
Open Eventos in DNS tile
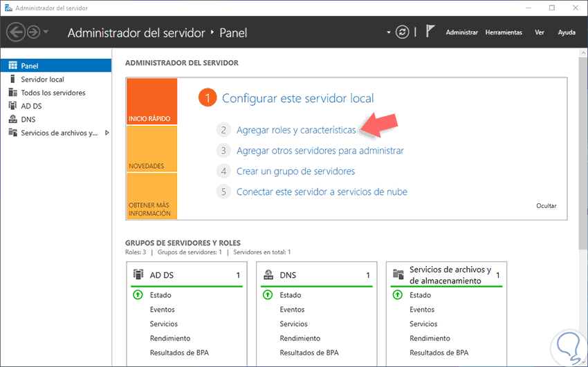click(292, 310)
